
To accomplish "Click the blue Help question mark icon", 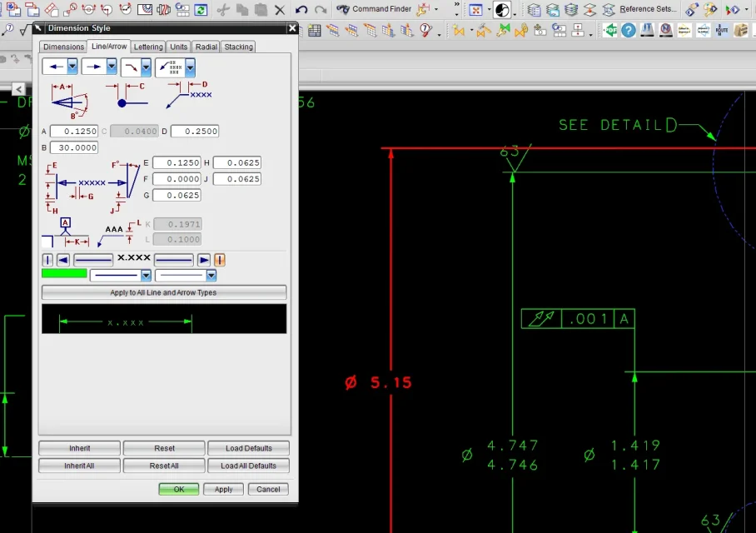I will tap(629, 30).
